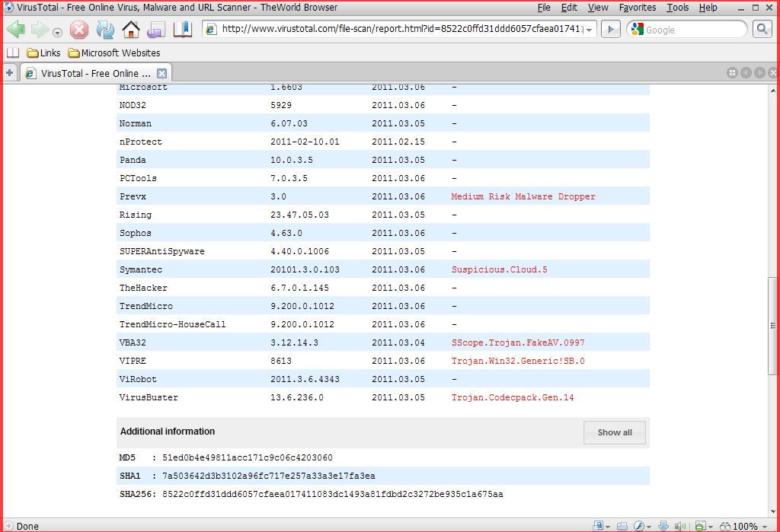Open the navigation history dropdown arrow
This screenshot has width=780, height=532.
[57, 33]
